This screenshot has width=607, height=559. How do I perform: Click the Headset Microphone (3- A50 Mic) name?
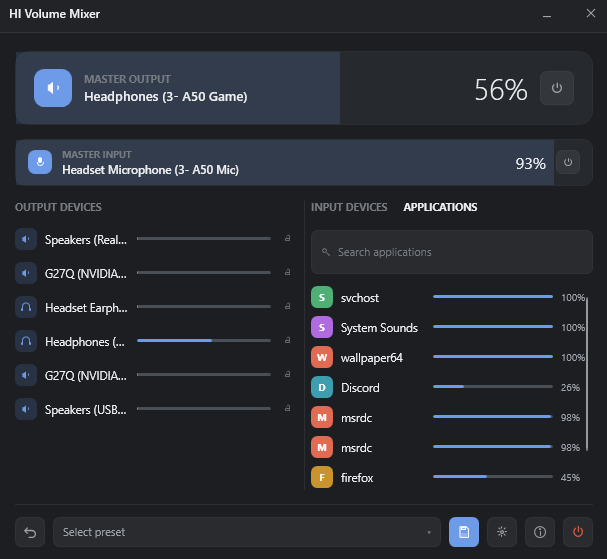[x=151, y=170]
